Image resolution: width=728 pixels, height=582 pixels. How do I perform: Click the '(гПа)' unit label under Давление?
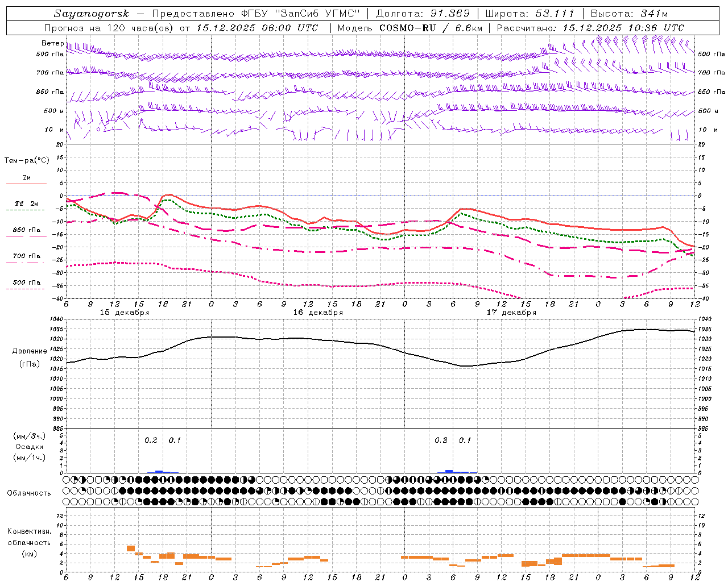click(30, 364)
